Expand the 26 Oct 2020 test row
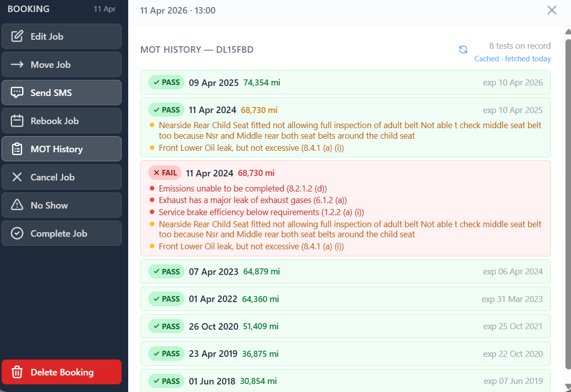Screen dimensions: 571x392 [x=345, y=326]
